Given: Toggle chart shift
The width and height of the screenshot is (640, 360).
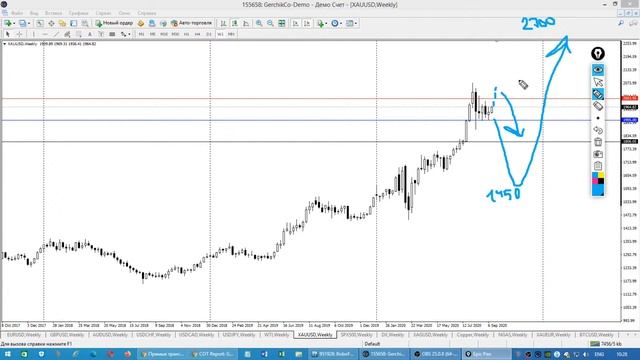Looking at the screenshot, I should pos(307,23).
